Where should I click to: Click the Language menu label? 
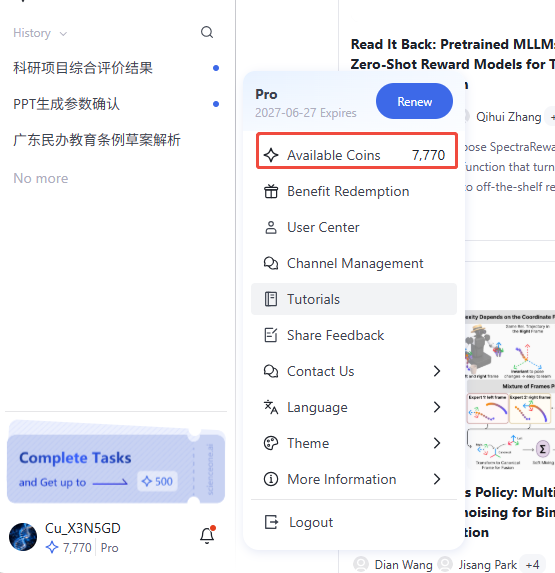[317, 407]
